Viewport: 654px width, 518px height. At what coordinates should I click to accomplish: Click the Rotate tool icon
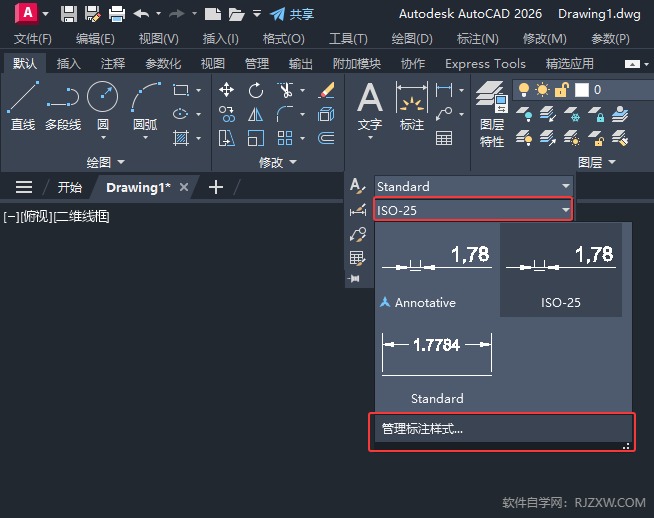(x=255, y=90)
